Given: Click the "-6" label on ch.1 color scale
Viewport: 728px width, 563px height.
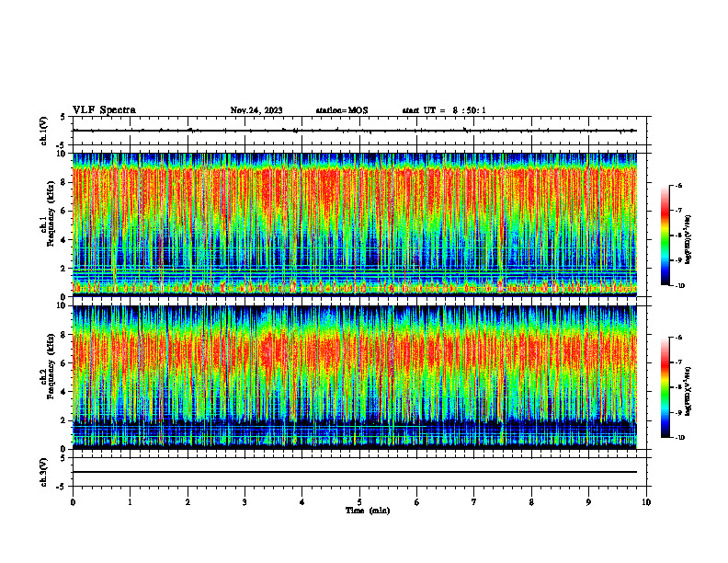Looking at the screenshot, I should click(x=678, y=186).
